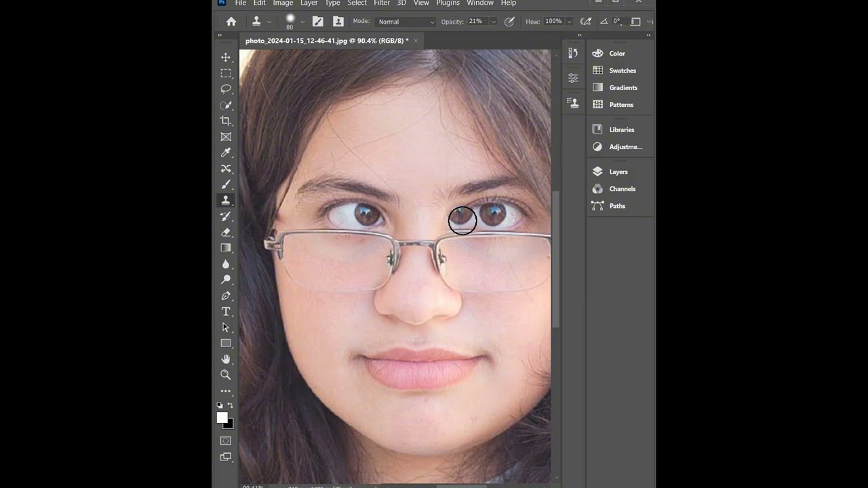868x488 pixels.
Task: Change screen mode button
Action: tap(226, 457)
